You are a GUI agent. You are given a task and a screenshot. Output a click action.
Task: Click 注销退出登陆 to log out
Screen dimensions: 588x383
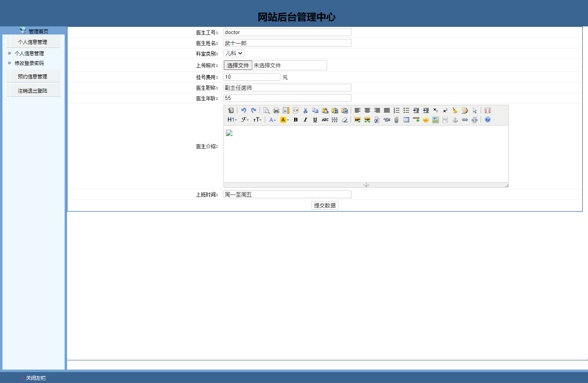pyautogui.click(x=33, y=90)
